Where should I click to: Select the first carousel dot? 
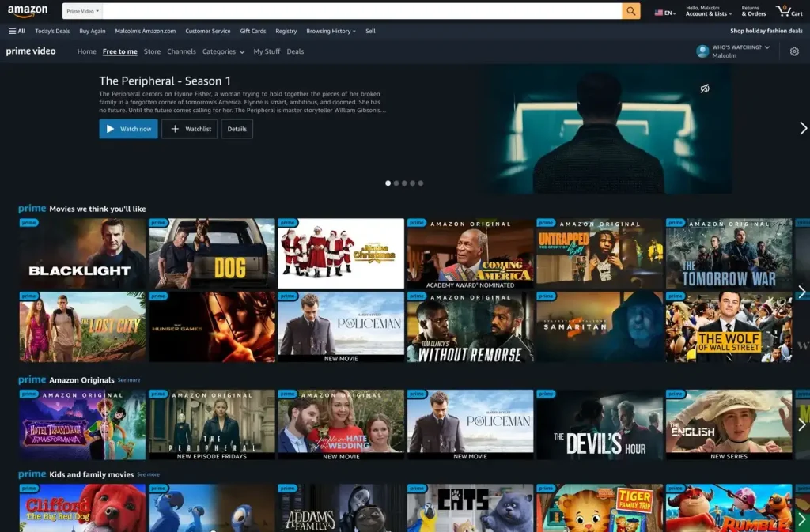click(x=388, y=183)
